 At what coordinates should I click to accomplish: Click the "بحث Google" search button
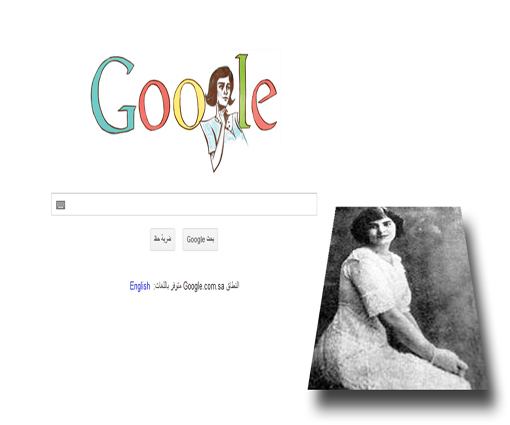(200, 239)
